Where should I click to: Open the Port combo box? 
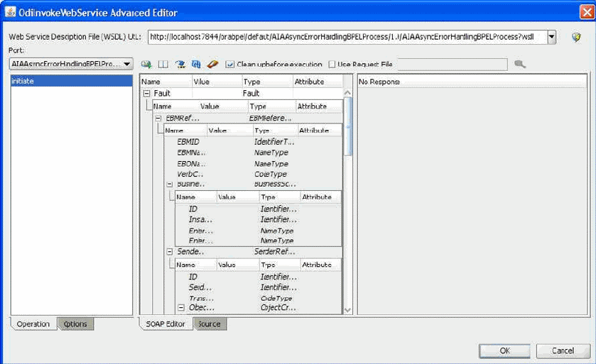tap(71, 64)
